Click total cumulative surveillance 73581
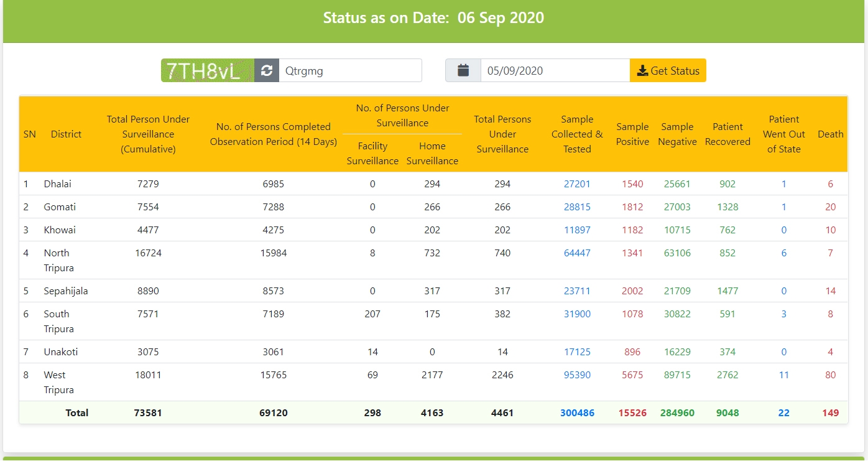 click(148, 413)
